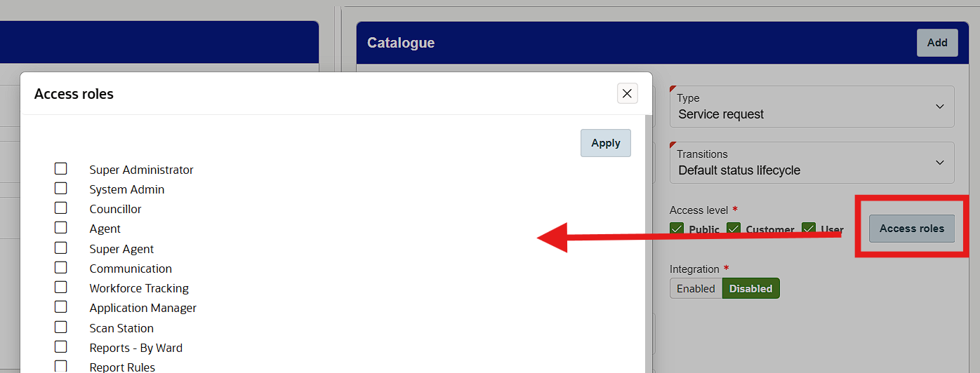Viewport: 980px width, 373px height.
Task: Click the Communication label
Action: tap(131, 269)
